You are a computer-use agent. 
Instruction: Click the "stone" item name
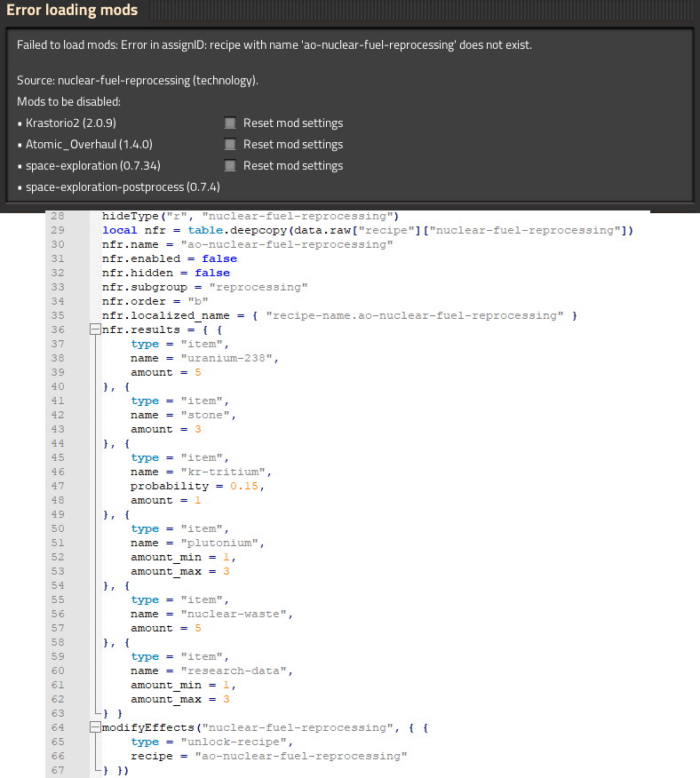[205, 415]
